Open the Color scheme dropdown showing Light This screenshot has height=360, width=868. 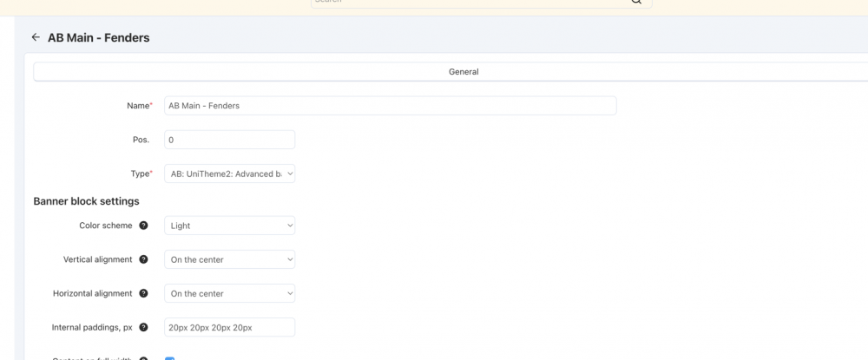coord(229,226)
